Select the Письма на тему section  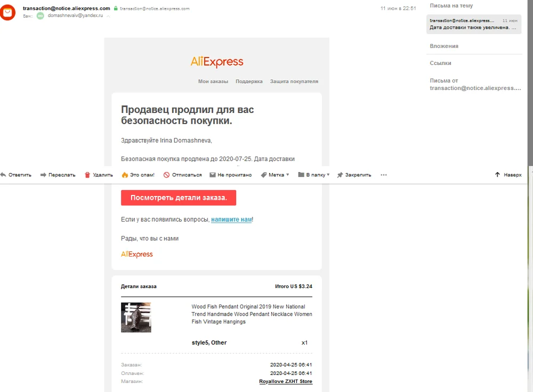(x=451, y=5)
